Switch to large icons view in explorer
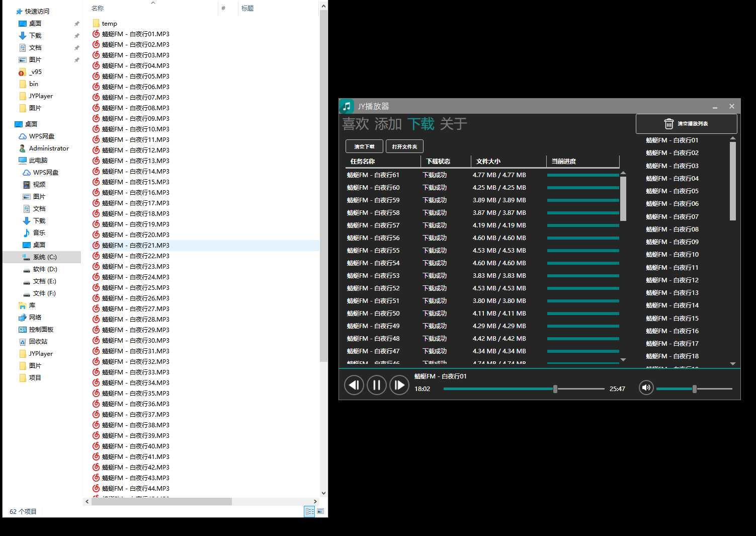Viewport: 756px width, 536px height. click(320, 511)
